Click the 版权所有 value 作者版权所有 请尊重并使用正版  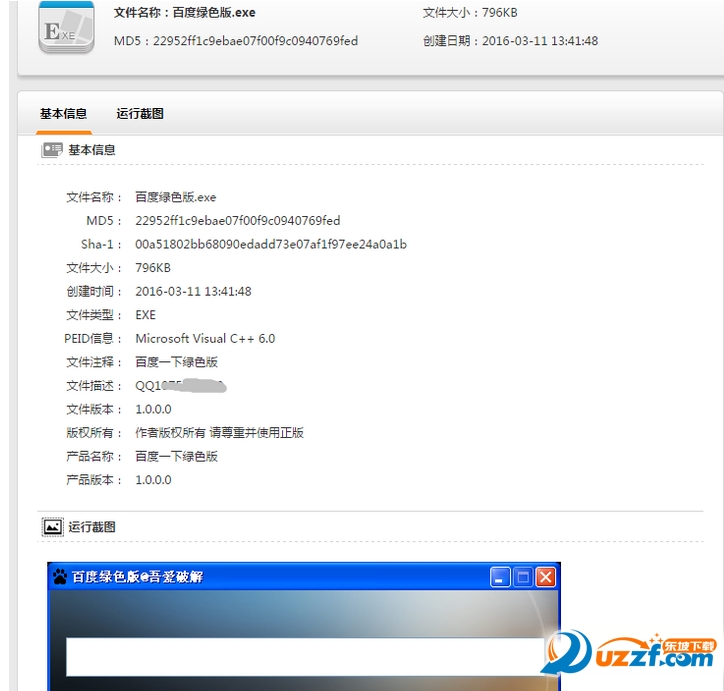coord(219,433)
